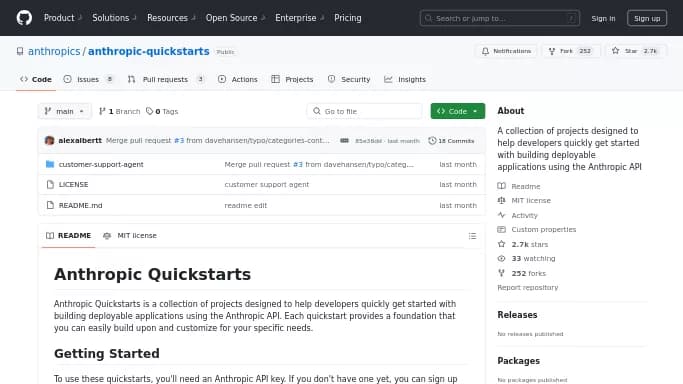Click the Report repository link

coord(527,287)
